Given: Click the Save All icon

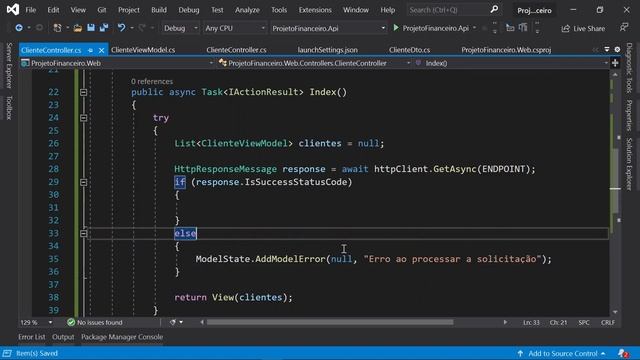Looking at the screenshot, I should pos(104,28).
